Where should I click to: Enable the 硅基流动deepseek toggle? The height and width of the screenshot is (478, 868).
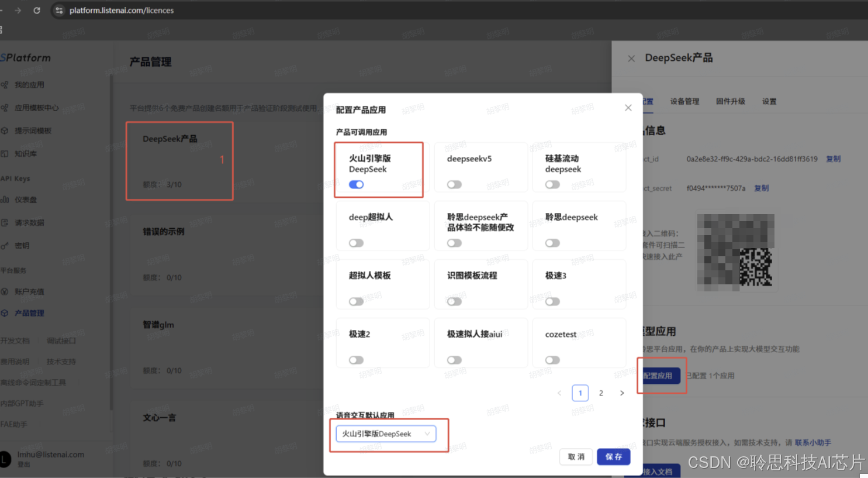click(x=552, y=184)
